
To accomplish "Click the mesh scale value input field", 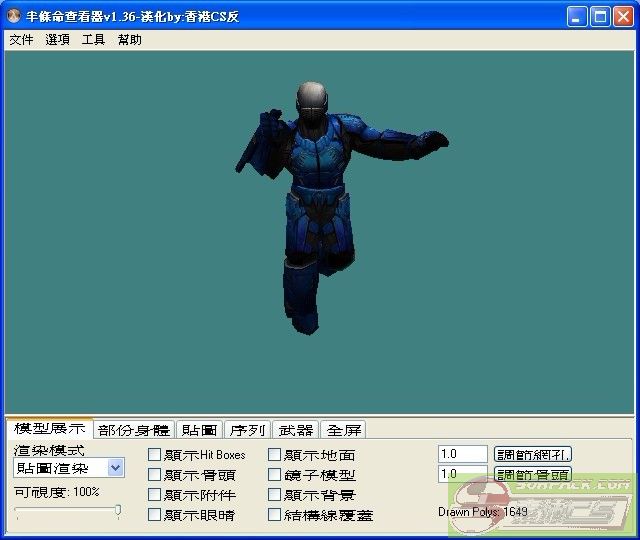I will pyautogui.click(x=462, y=454).
